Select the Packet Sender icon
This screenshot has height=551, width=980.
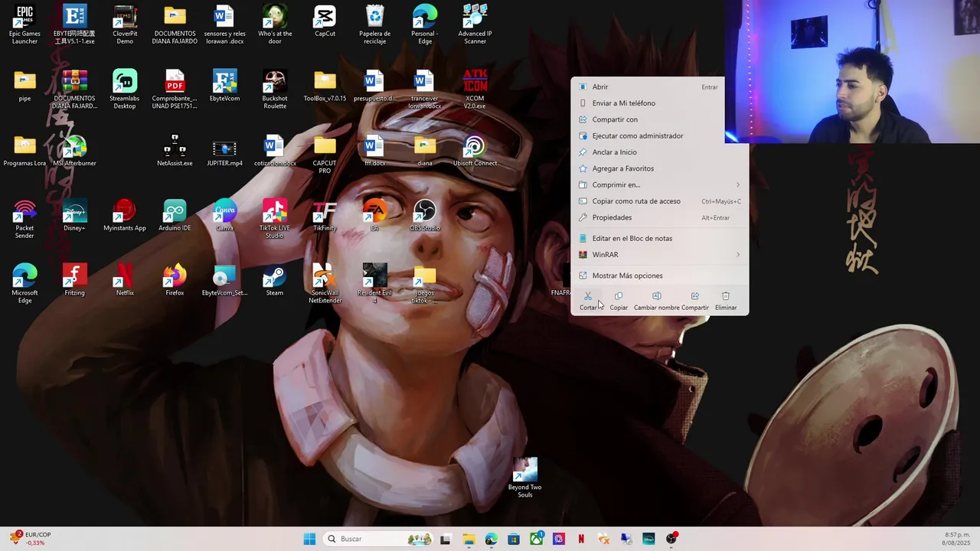(24, 220)
